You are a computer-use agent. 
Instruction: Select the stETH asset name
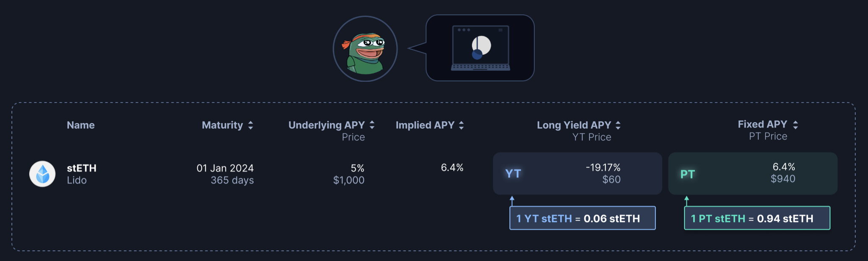(82, 168)
